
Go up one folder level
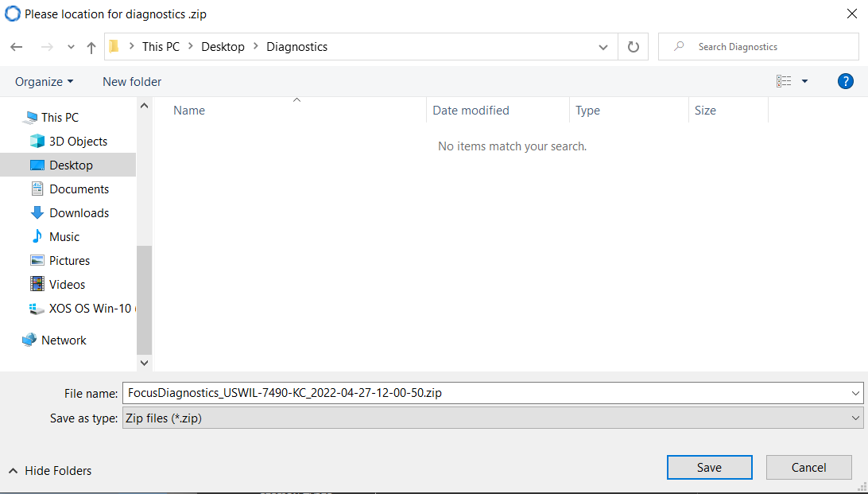point(91,46)
